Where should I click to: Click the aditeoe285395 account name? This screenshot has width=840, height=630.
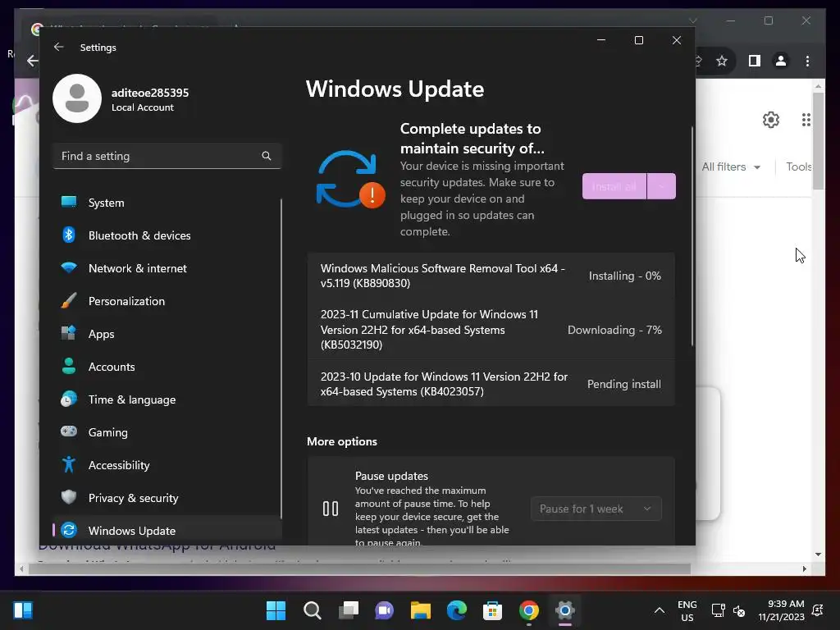[x=150, y=93]
